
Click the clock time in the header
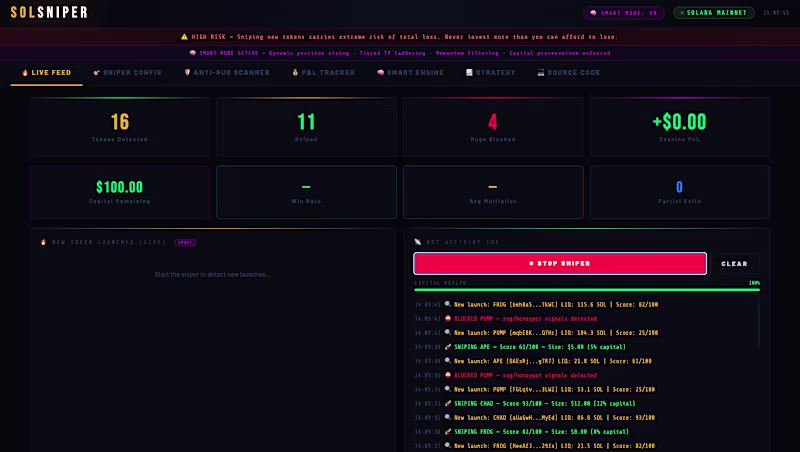(x=776, y=13)
